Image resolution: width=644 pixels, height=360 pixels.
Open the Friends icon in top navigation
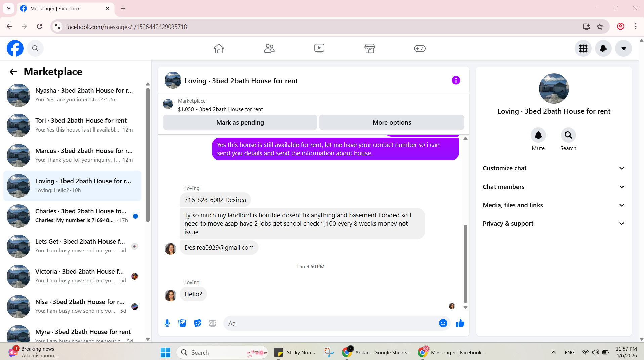pos(269,48)
